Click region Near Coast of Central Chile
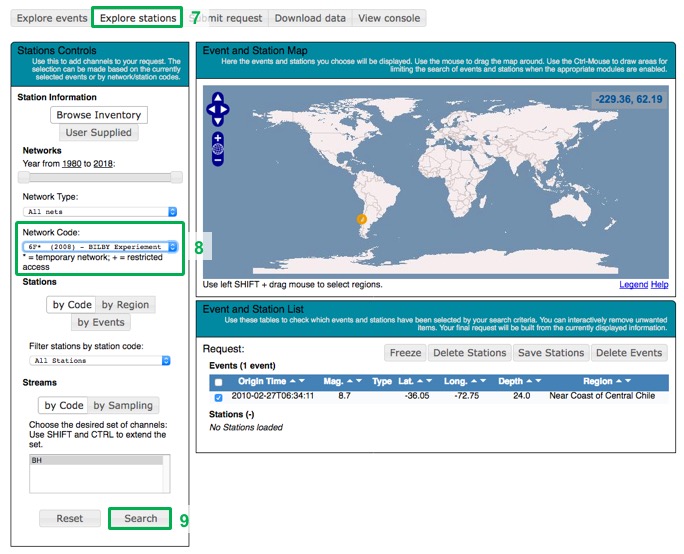The width and height of the screenshot is (684, 554). [x=602, y=396]
